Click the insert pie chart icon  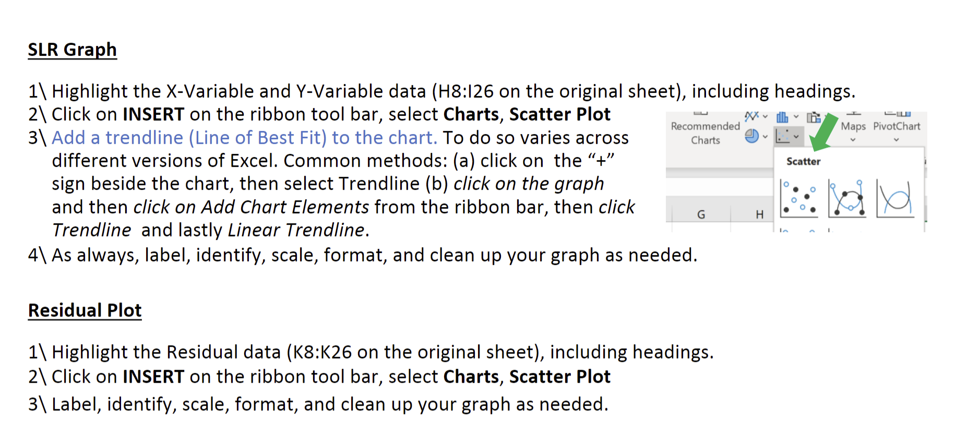[x=752, y=136]
